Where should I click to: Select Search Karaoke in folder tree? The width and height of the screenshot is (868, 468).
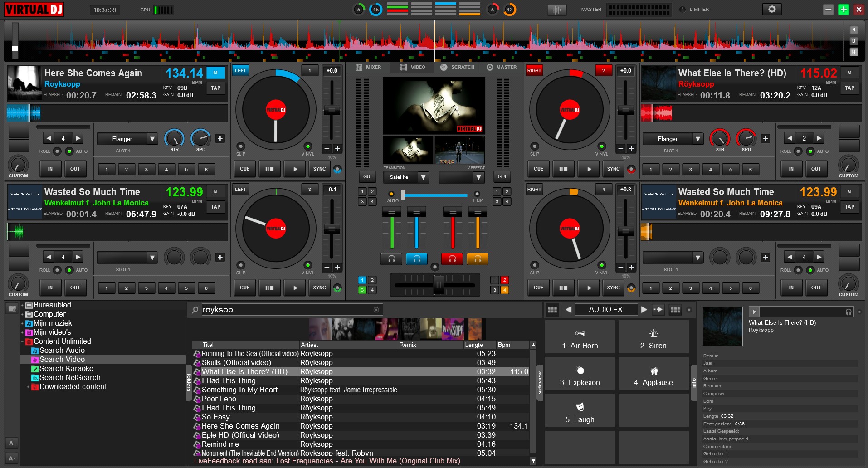click(66, 369)
